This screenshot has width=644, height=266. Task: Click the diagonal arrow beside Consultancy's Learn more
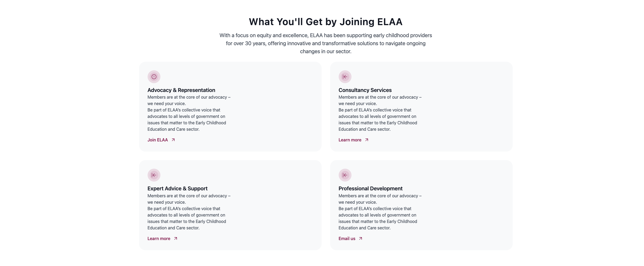click(367, 140)
